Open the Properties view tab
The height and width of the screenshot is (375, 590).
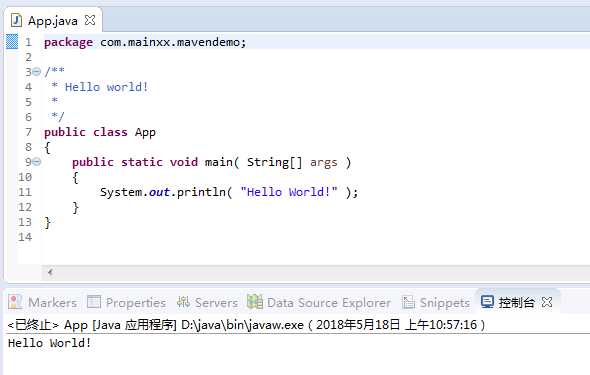[127, 302]
